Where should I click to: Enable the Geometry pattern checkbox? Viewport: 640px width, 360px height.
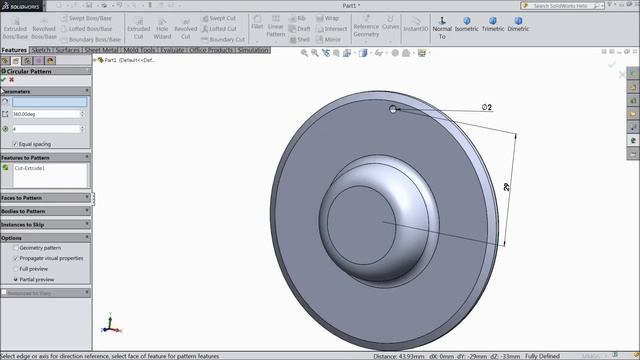tap(16, 248)
